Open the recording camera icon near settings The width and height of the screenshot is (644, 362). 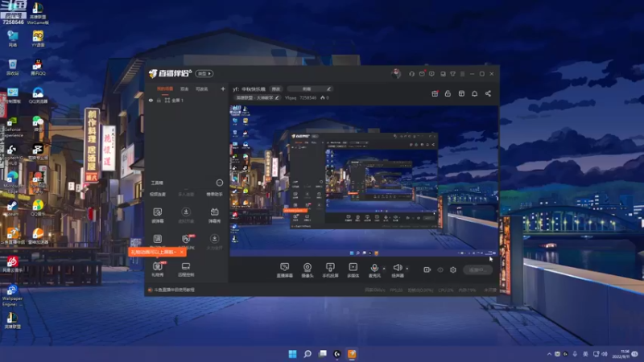(427, 269)
